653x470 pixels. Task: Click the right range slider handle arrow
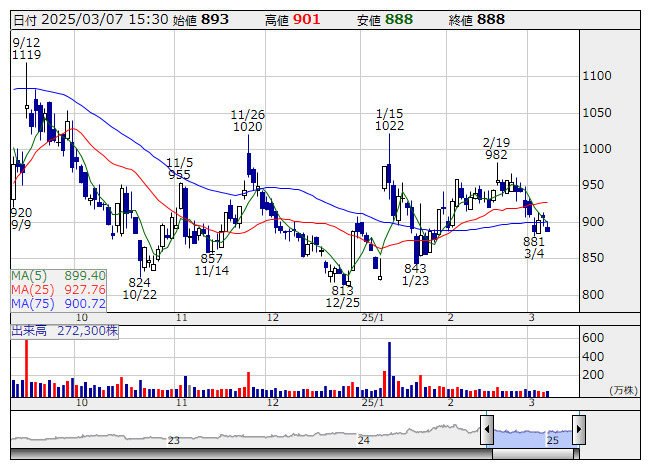[x=579, y=429]
